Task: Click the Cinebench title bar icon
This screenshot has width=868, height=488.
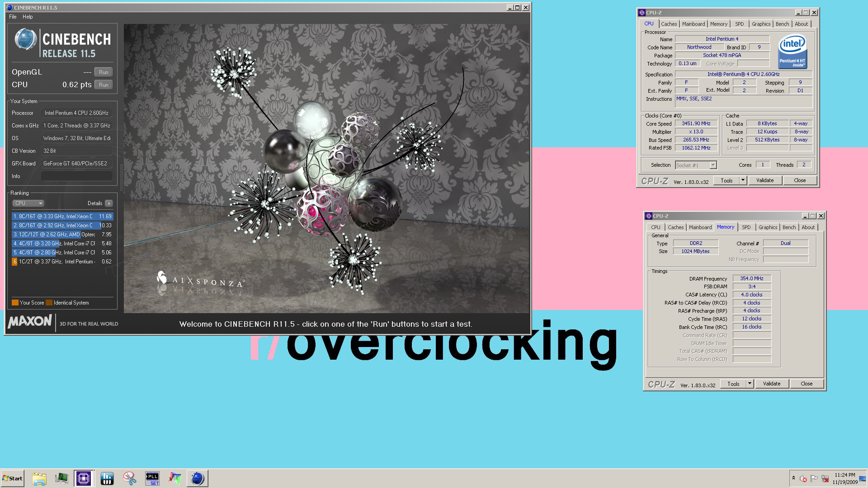Action: tap(9, 8)
